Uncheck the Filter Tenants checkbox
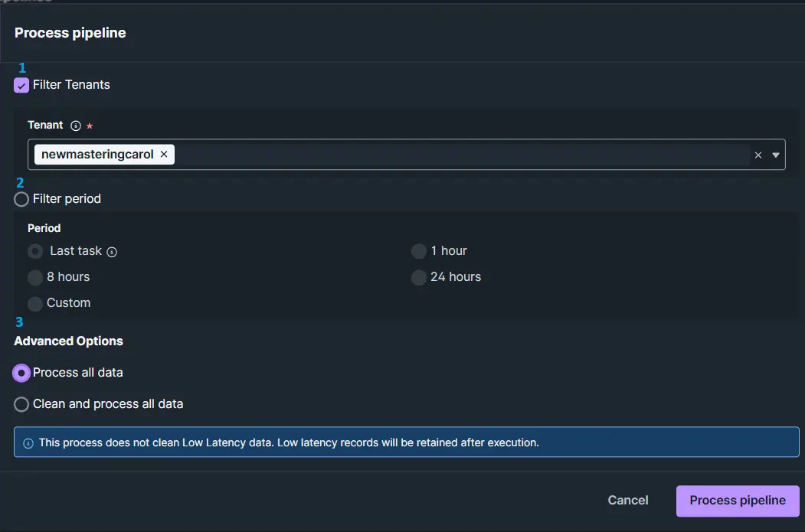Viewport: 805px width, 532px height. pos(21,85)
